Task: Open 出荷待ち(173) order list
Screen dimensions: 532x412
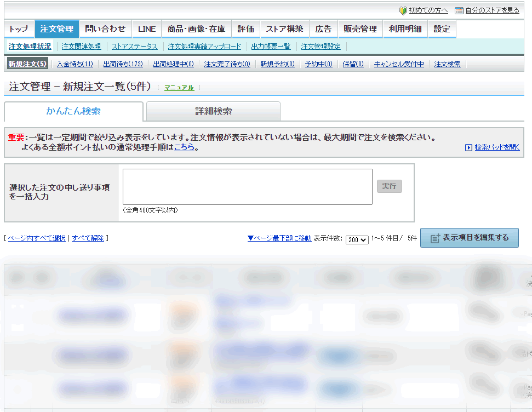Action: tap(123, 64)
